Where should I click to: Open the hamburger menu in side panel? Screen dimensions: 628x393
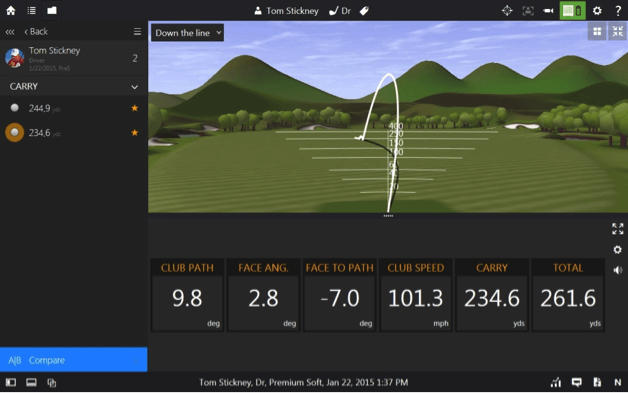(137, 32)
